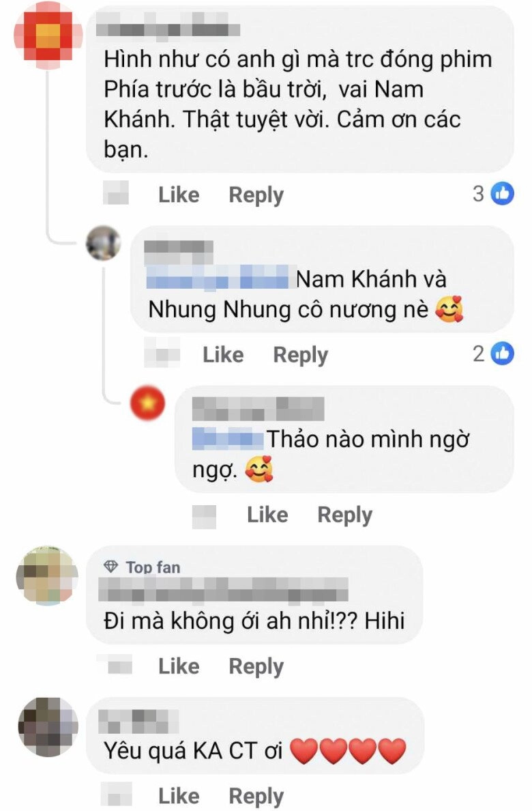
Task: Click thumbs-up reaction icon with 2 likes
Action: tap(502, 354)
